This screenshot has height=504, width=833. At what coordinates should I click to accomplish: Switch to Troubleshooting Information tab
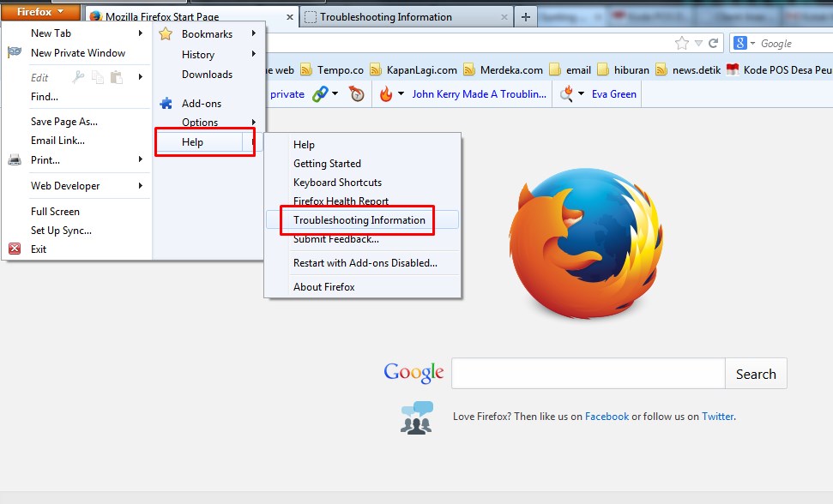pyautogui.click(x=407, y=17)
